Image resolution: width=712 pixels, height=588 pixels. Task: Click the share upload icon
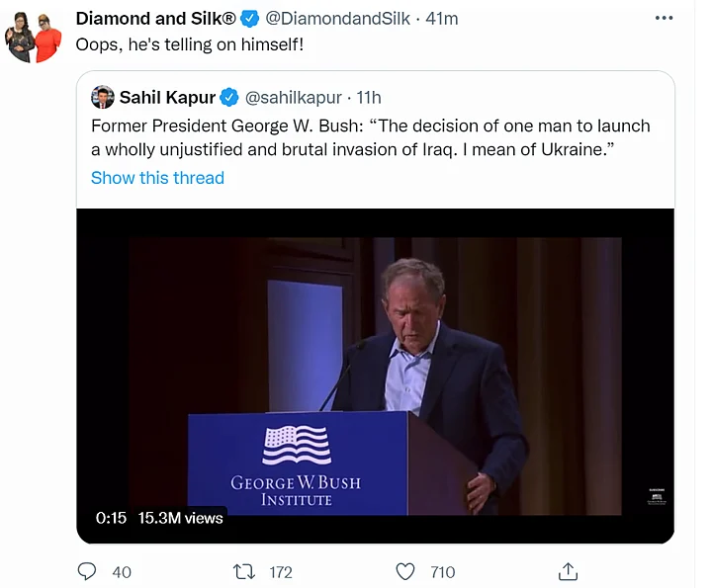point(568,571)
